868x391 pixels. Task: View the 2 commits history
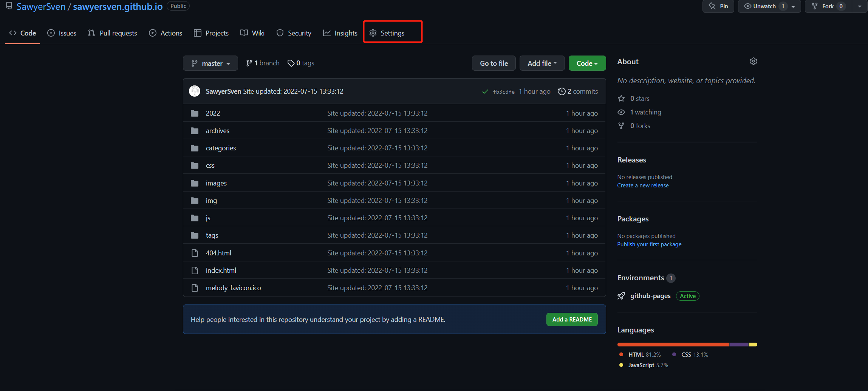[578, 91]
